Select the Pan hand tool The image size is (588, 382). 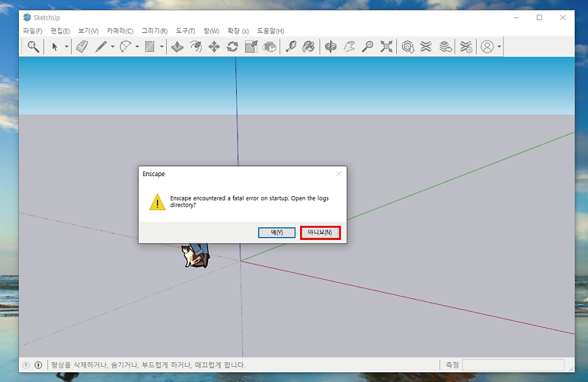[x=349, y=46]
